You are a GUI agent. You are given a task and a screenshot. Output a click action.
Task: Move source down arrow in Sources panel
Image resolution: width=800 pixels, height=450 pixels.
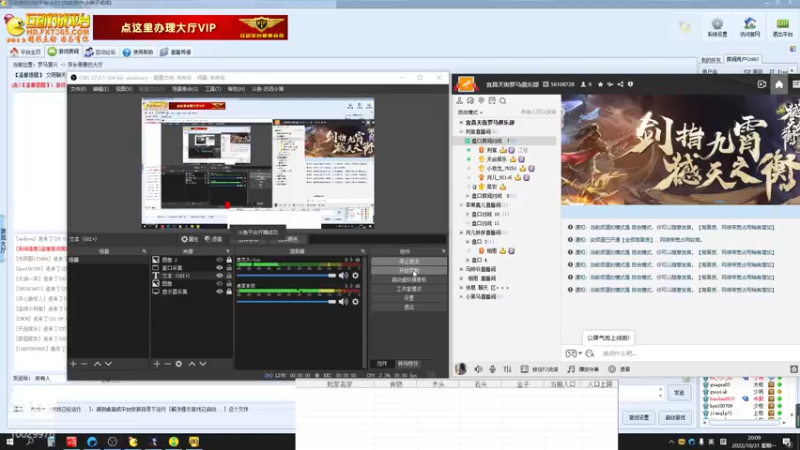click(203, 364)
